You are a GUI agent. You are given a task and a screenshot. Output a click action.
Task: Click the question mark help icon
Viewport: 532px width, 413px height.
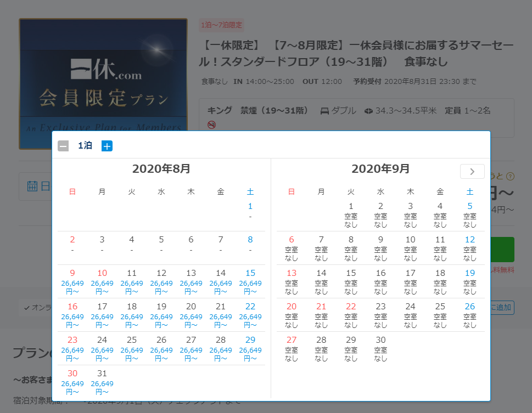tap(510, 176)
